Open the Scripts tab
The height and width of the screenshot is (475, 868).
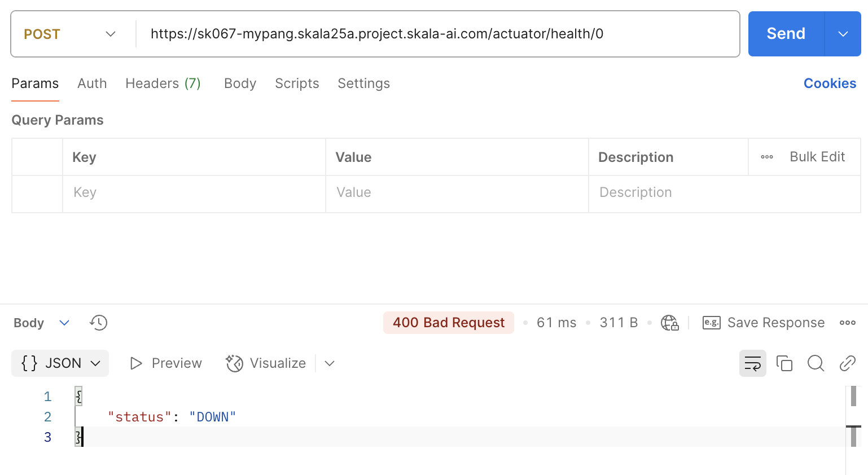(297, 83)
